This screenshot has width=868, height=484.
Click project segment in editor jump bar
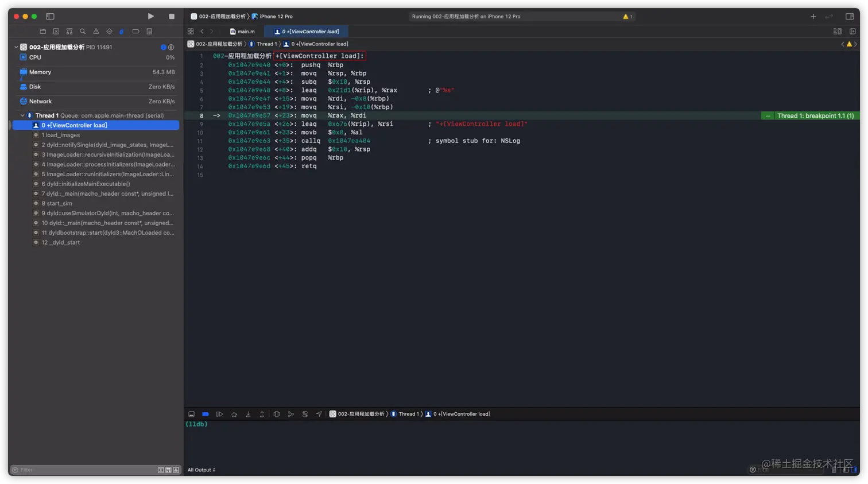215,44
